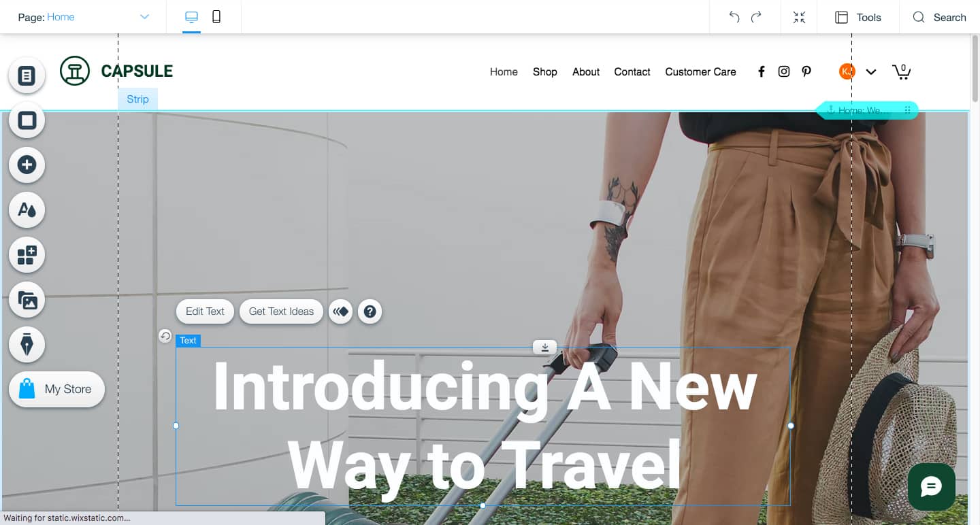Open the Blog pen icon

point(27,345)
